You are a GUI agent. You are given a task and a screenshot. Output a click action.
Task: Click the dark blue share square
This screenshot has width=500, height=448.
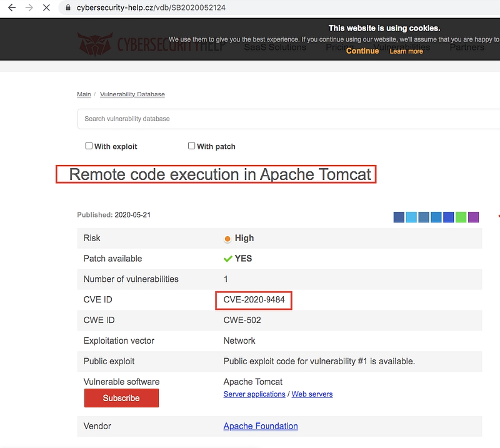click(x=399, y=217)
